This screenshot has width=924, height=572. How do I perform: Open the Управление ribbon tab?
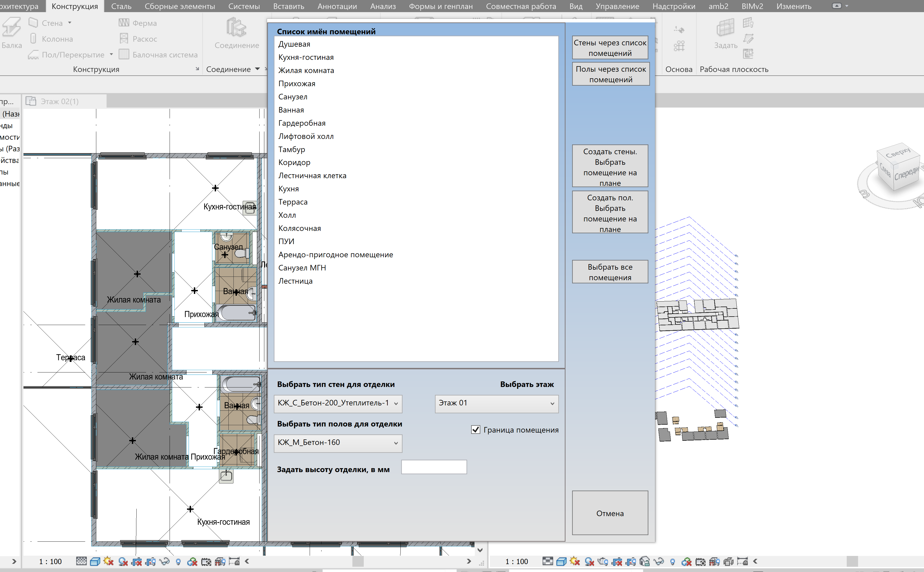point(617,6)
